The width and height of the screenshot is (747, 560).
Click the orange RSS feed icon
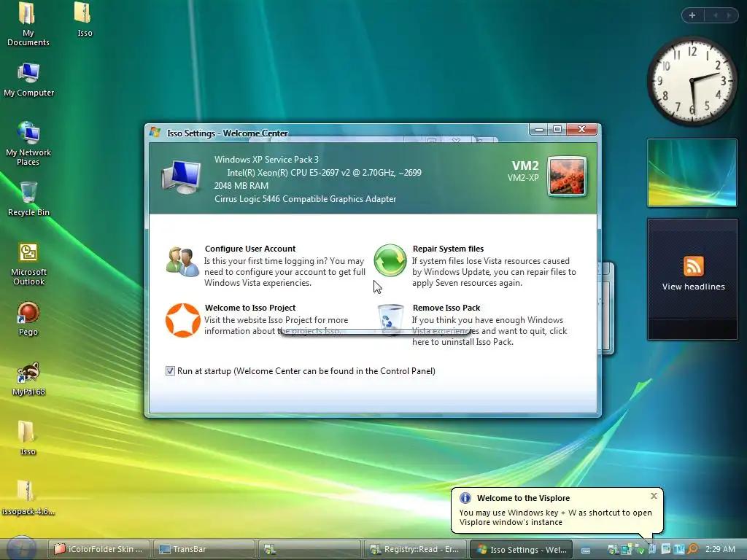point(693,265)
